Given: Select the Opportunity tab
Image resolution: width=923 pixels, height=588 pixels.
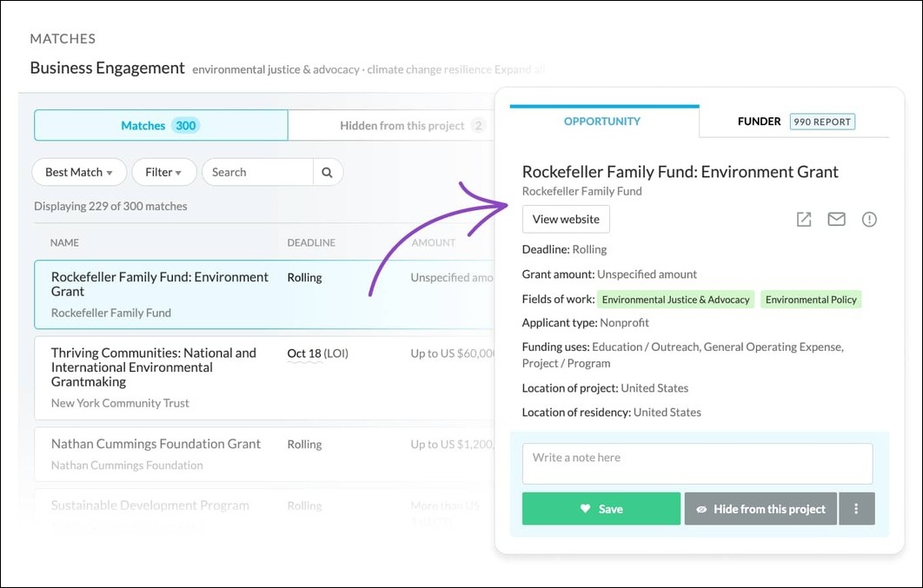Looking at the screenshot, I should [602, 122].
